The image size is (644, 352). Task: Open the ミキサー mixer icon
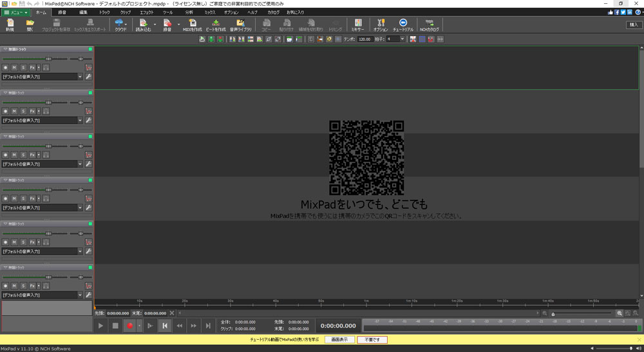click(357, 24)
